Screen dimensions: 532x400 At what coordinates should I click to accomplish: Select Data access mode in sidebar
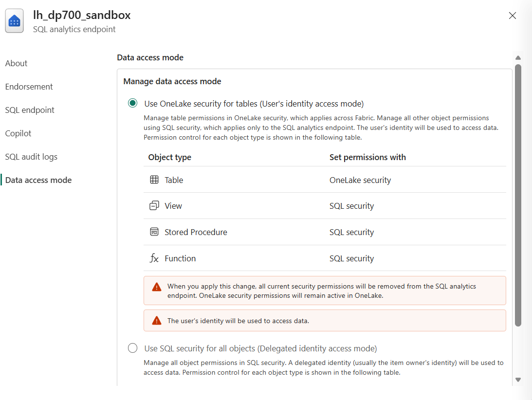38,180
